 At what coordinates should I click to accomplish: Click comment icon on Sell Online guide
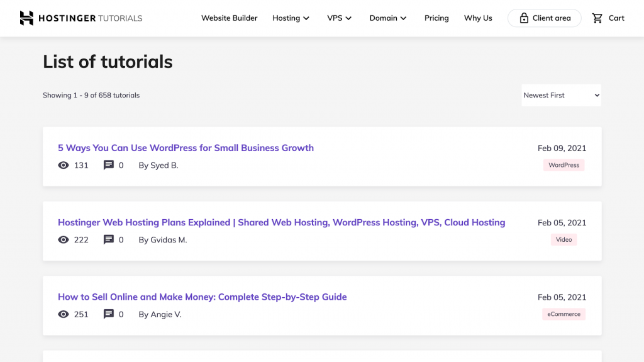109,314
